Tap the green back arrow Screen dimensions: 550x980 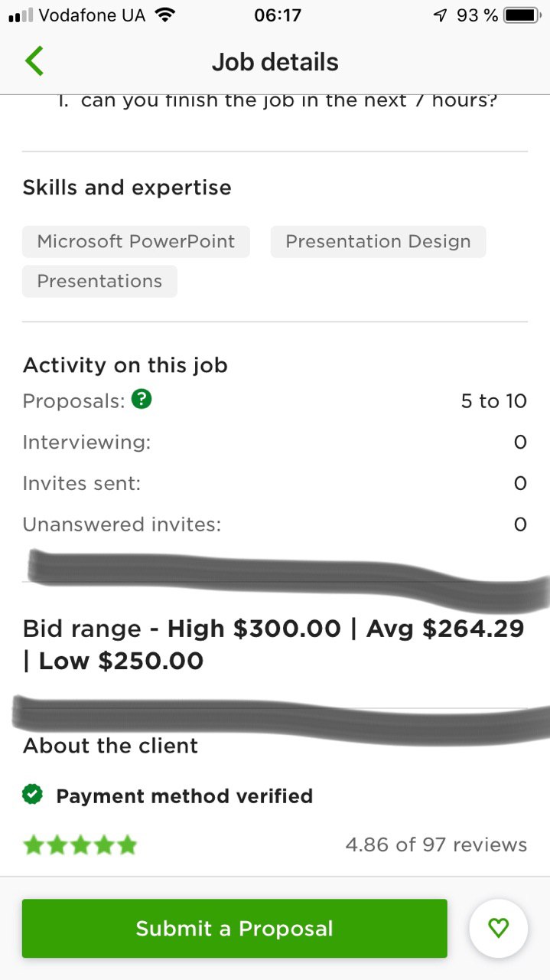click(x=34, y=61)
